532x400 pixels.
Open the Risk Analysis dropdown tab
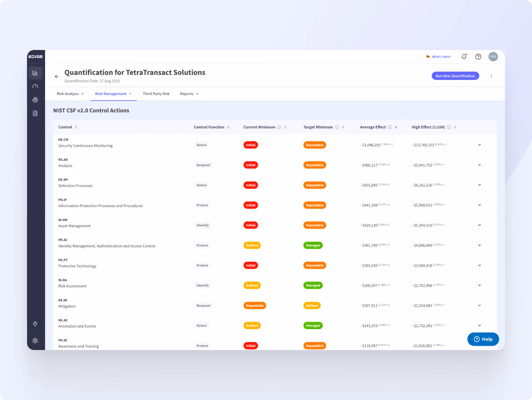click(x=70, y=94)
